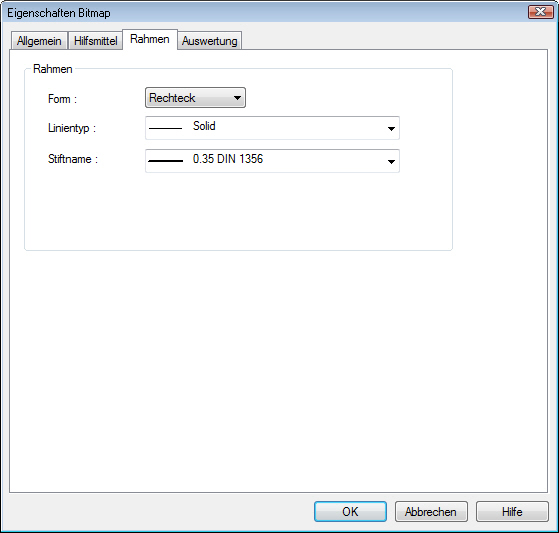The image size is (559, 533).
Task: Click the 0.35 DIN 1356 pen entry
Action: [228, 159]
